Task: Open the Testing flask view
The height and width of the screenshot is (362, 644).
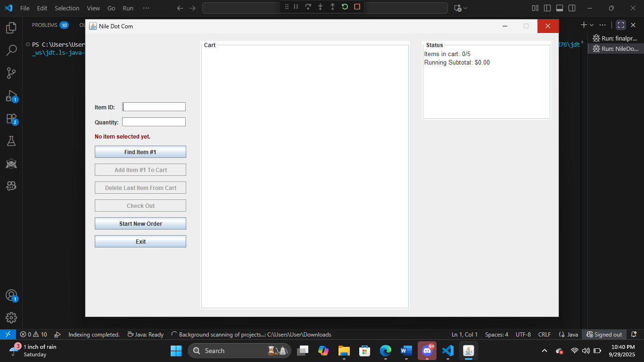Action: click(x=11, y=141)
